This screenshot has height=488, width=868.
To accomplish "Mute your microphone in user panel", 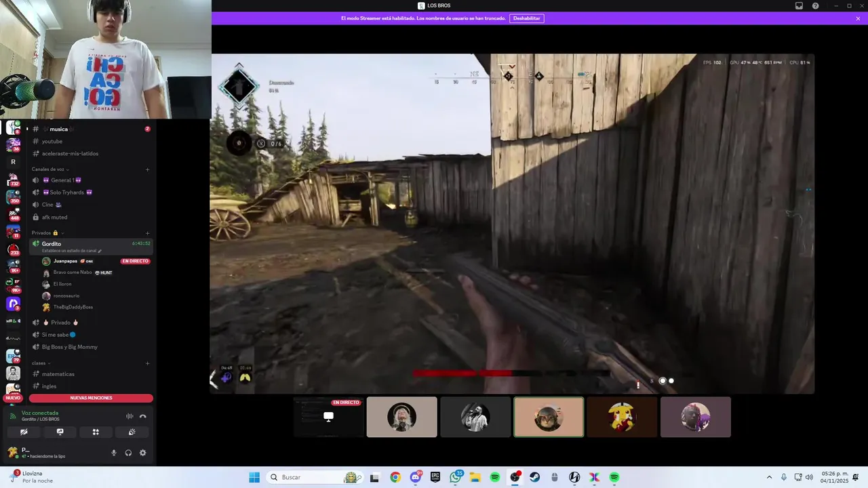I will click(x=114, y=453).
